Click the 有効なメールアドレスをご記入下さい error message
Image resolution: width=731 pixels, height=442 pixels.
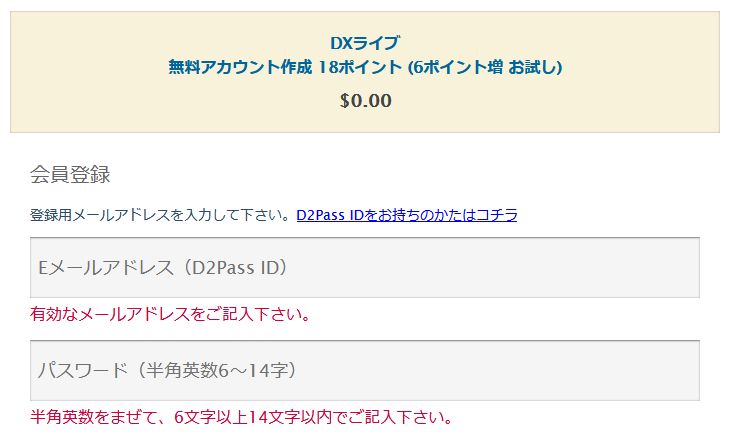pyautogui.click(x=170, y=315)
